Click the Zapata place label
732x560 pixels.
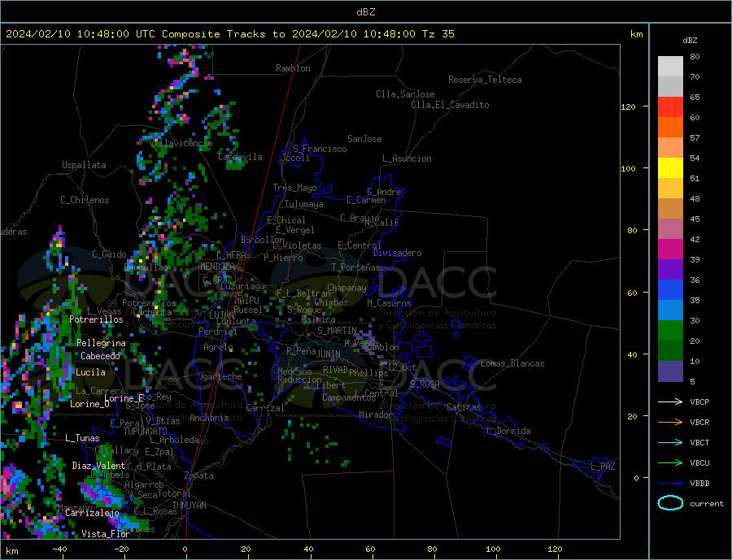199,476
